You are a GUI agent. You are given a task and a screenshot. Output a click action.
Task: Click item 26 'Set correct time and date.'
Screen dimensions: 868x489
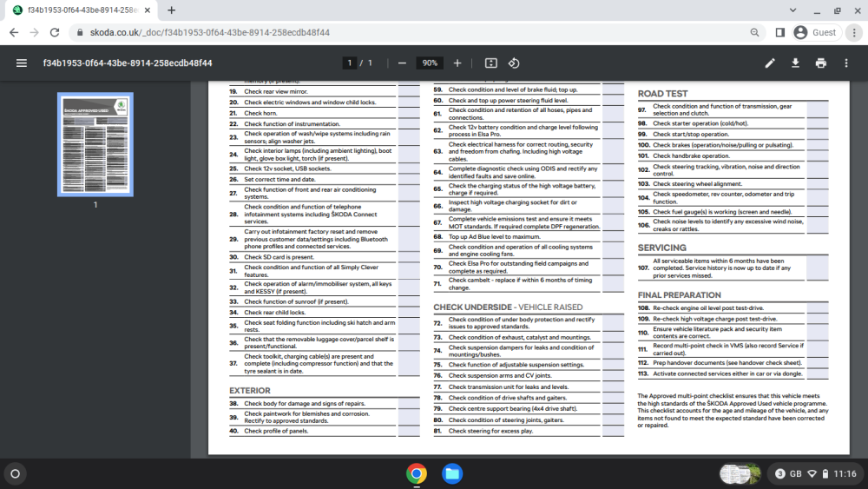[x=279, y=179]
